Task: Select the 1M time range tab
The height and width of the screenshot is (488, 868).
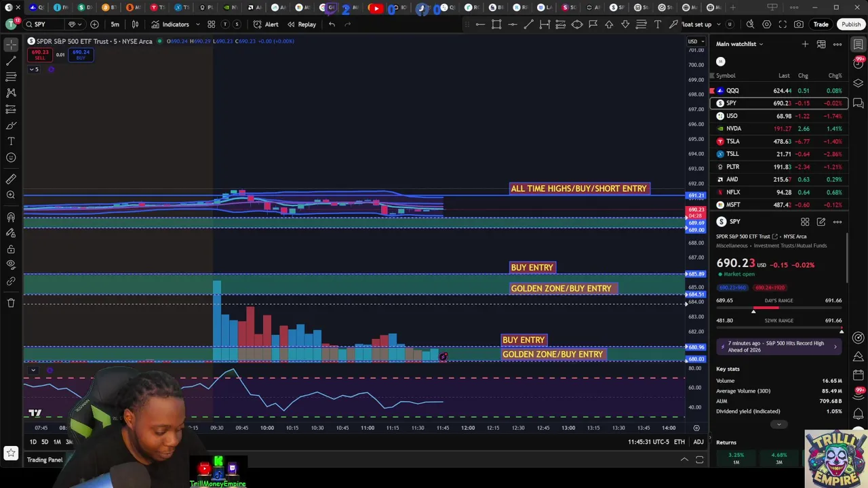Action: tap(57, 442)
